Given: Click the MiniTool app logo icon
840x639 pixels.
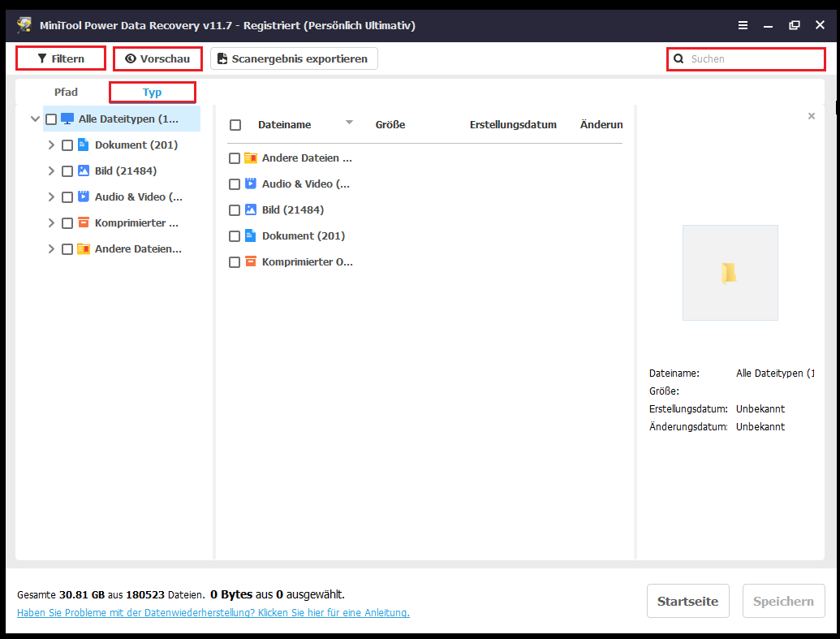Looking at the screenshot, I should (24, 24).
